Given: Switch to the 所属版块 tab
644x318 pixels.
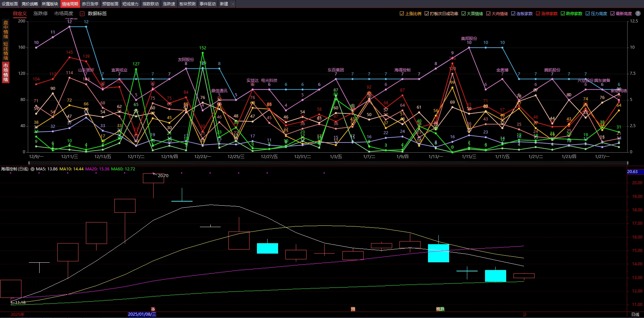Looking at the screenshot, I should [50, 4].
